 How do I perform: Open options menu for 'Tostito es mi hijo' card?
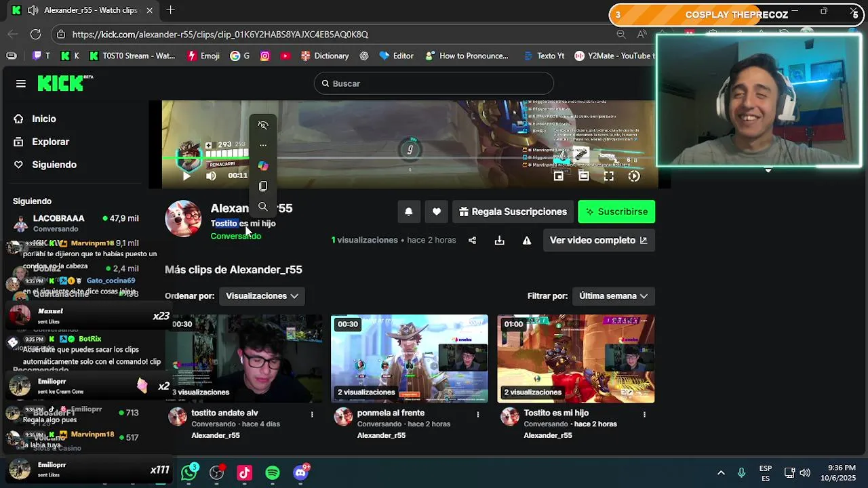coord(644,414)
